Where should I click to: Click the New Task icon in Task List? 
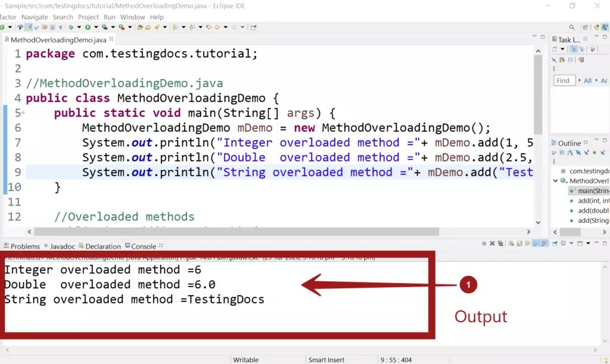pyautogui.click(x=555, y=49)
